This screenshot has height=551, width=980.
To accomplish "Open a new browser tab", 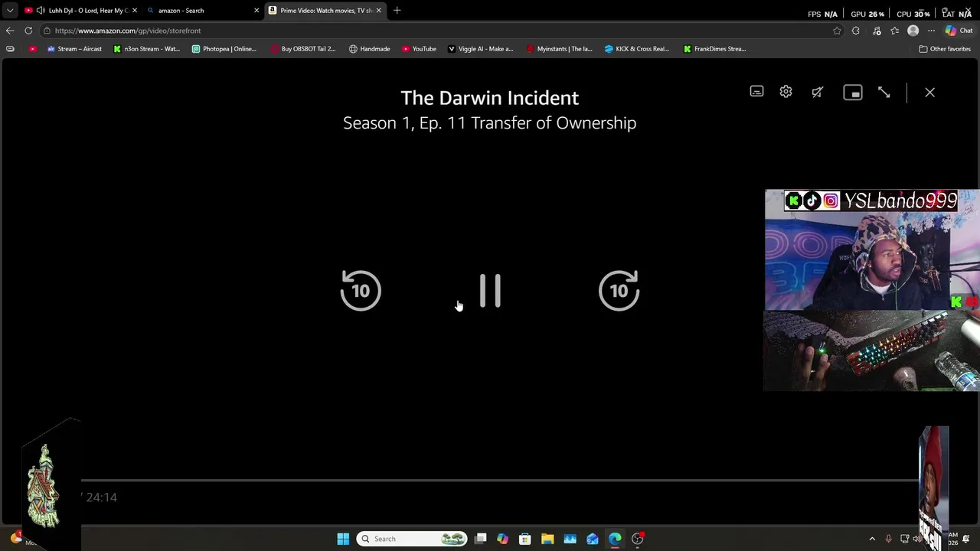I will click(x=397, y=11).
